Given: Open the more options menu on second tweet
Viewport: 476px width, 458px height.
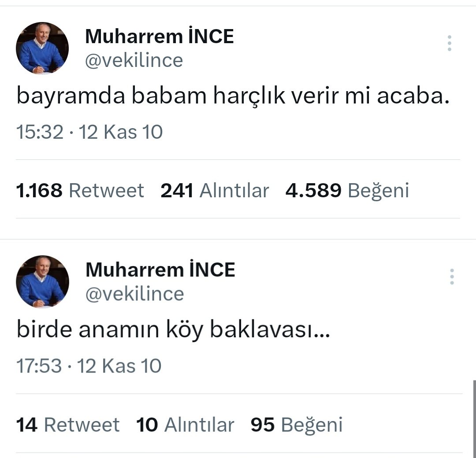Looking at the screenshot, I should click(451, 277).
